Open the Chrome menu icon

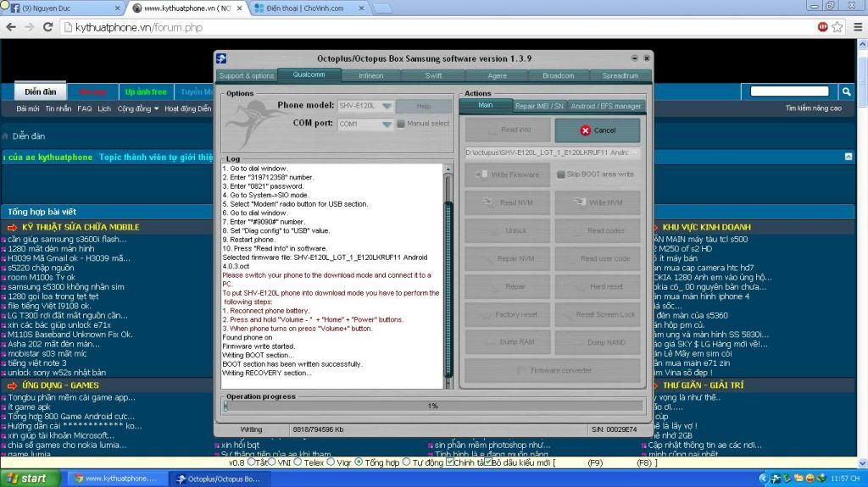[x=858, y=27]
